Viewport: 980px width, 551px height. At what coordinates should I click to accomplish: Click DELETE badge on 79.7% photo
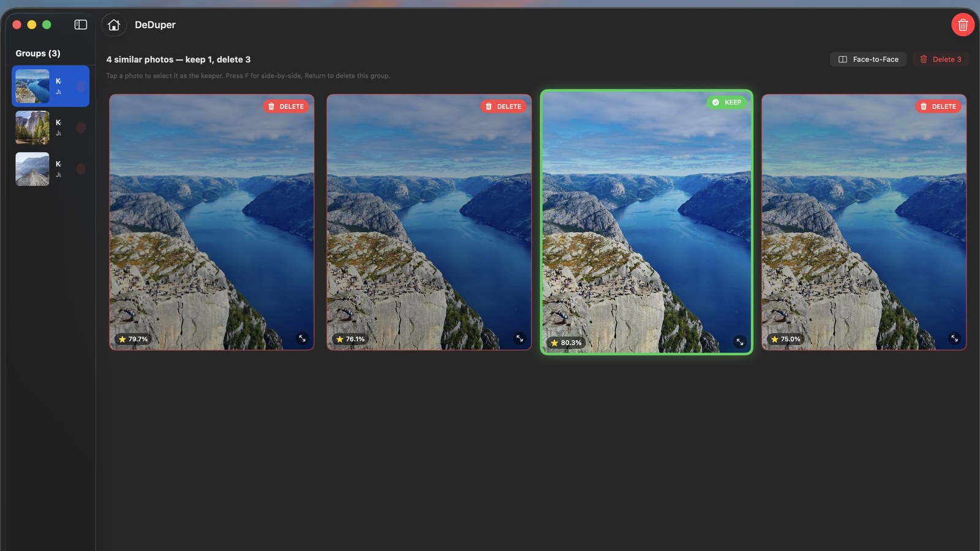[x=286, y=107]
